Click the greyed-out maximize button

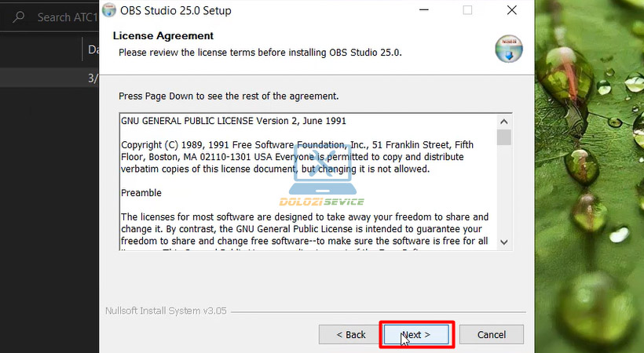pyautogui.click(x=467, y=11)
